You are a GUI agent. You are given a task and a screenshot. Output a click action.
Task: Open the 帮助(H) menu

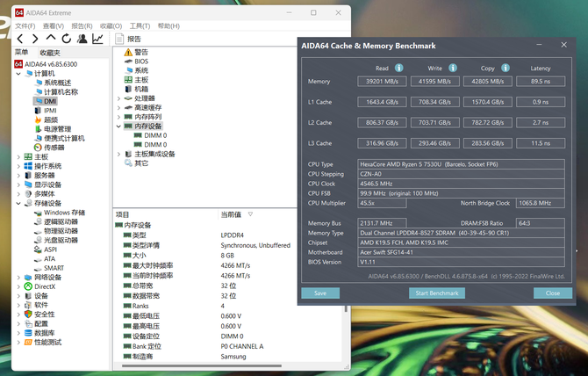pos(169,25)
